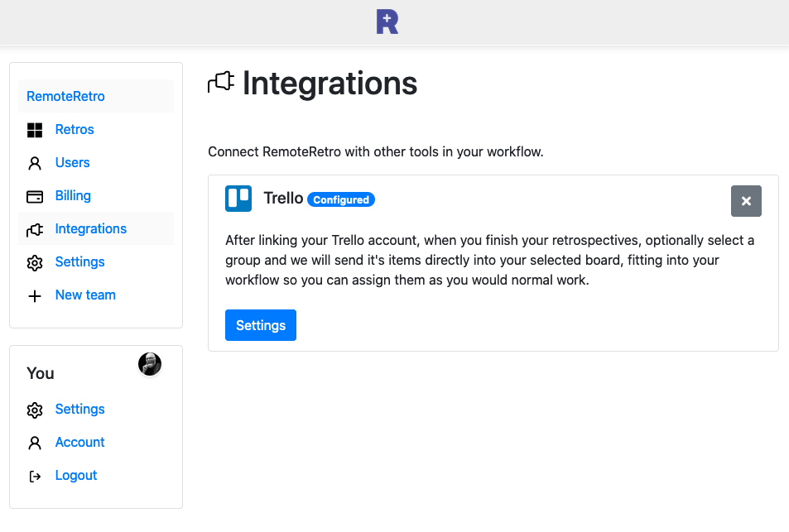Screen dimensions: 789x532
Task: Open the user avatar photo
Action: click(x=150, y=364)
